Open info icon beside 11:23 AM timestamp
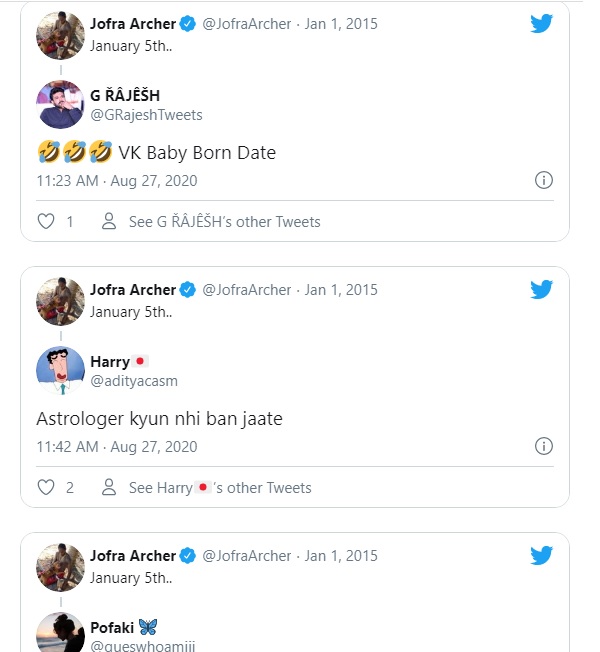Image resolution: width=600 pixels, height=652 pixels. tap(543, 180)
